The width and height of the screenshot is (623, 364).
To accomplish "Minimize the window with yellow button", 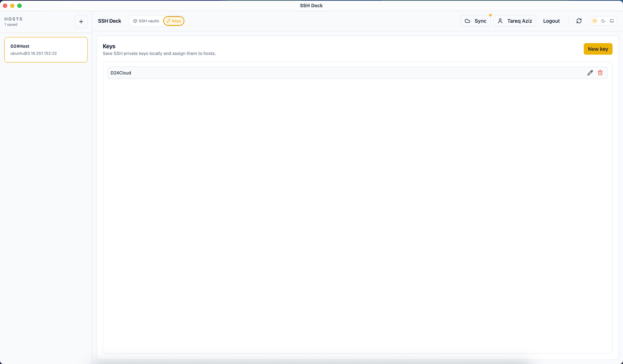I will click(x=12, y=6).
